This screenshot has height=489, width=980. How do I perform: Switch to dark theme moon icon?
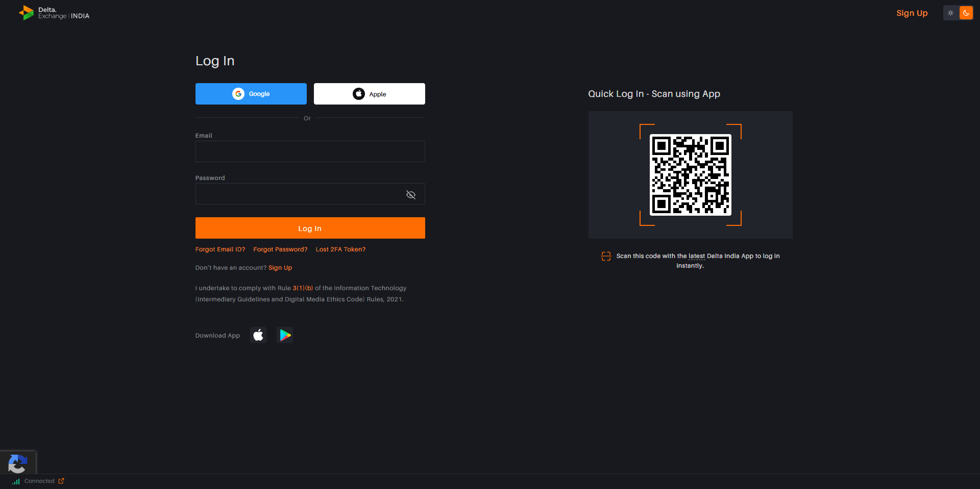pos(966,13)
